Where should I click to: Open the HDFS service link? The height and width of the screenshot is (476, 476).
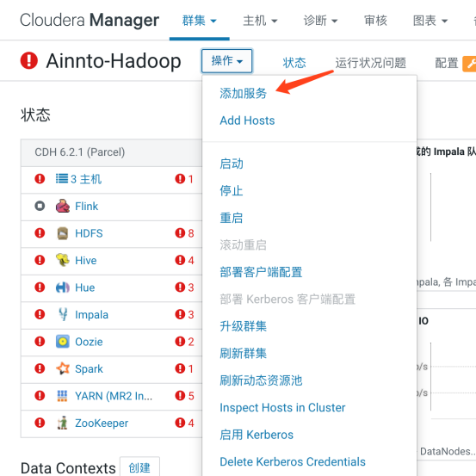[x=89, y=233]
